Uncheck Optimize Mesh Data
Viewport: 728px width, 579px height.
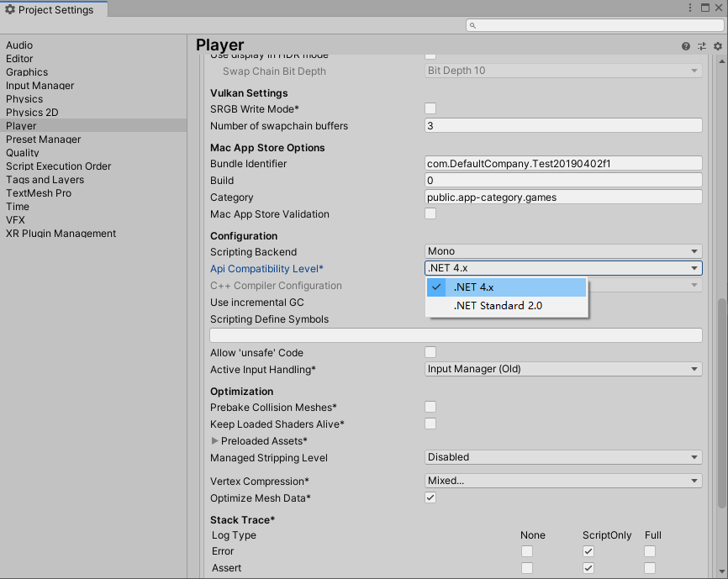point(430,497)
